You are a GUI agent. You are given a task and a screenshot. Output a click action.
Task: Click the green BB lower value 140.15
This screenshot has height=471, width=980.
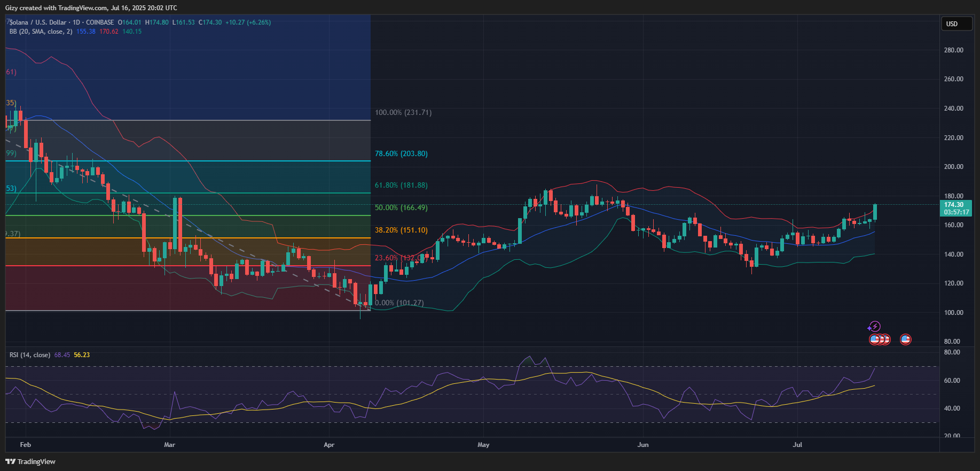132,32
